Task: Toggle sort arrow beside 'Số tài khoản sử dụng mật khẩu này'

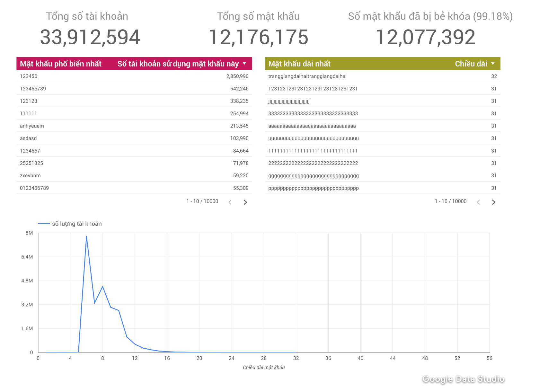Action: coord(245,64)
